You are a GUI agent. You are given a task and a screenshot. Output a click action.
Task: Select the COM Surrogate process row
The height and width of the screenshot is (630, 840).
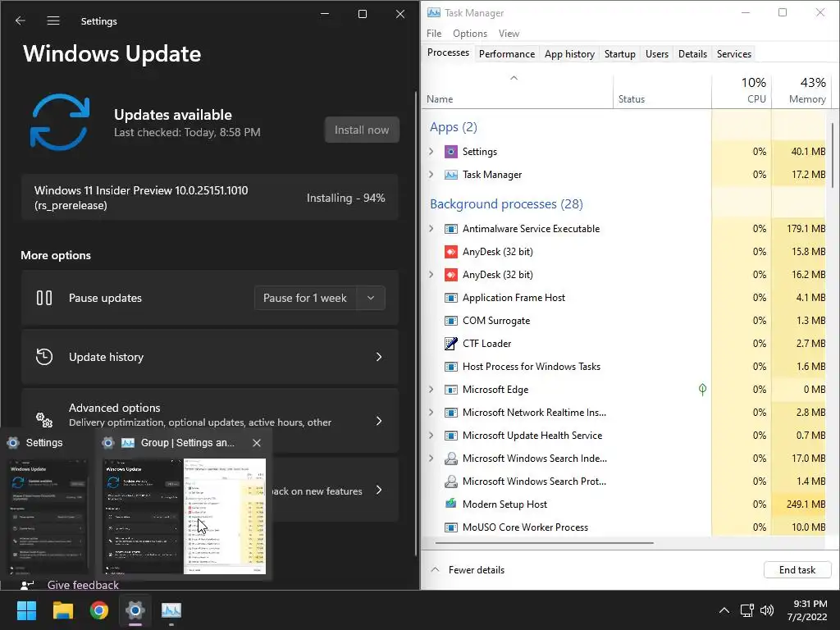(625, 321)
